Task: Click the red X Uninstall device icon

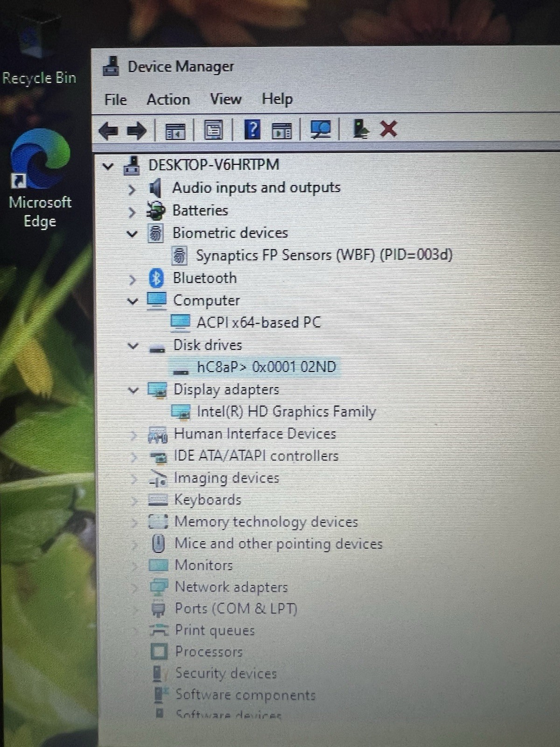Action: [x=389, y=128]
